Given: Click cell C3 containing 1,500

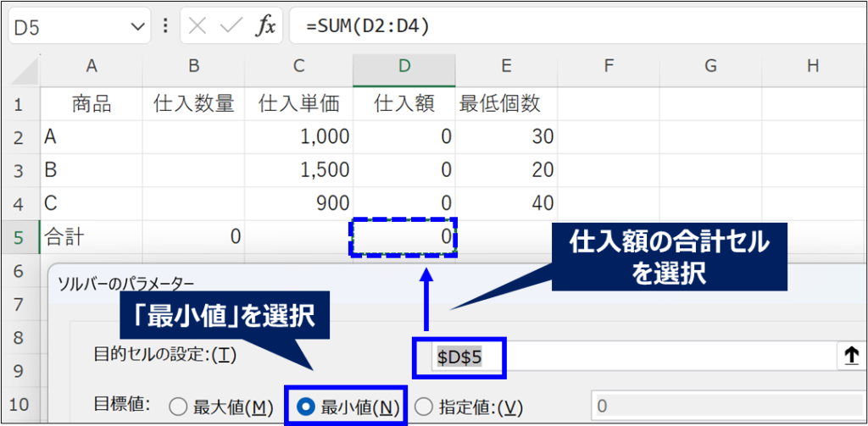Looking at the screenshot, I should (298, 169).
